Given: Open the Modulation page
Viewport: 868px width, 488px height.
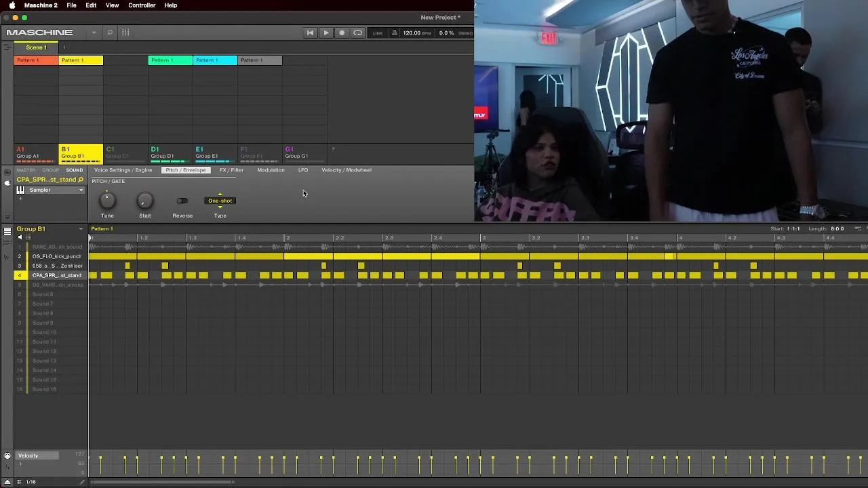Looking at the screenshot, I should (271, 170).
